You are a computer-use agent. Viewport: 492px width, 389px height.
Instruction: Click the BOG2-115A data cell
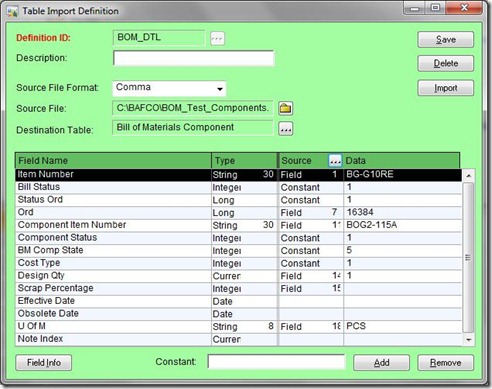coord(403,225)
